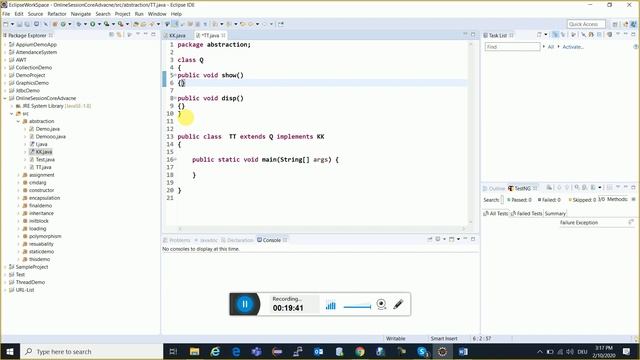Toggle Mark Occurrences in the toolbar

[175, 24]
